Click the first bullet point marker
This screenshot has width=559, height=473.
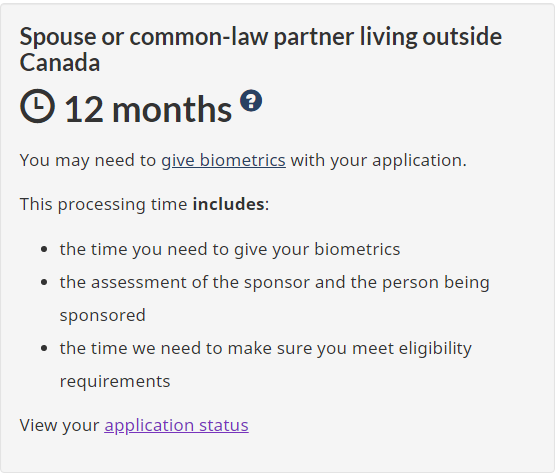pos(44,250)
